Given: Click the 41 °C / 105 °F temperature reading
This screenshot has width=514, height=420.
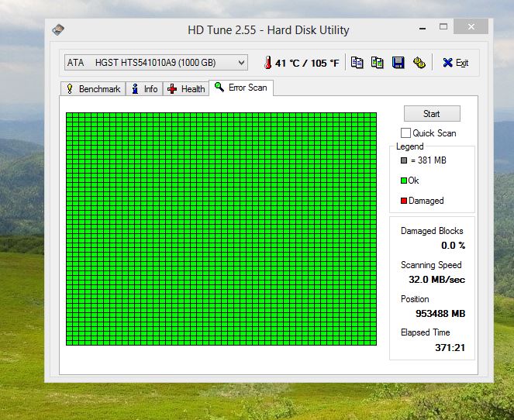Looking at the screenshot, I should (307, 63).
